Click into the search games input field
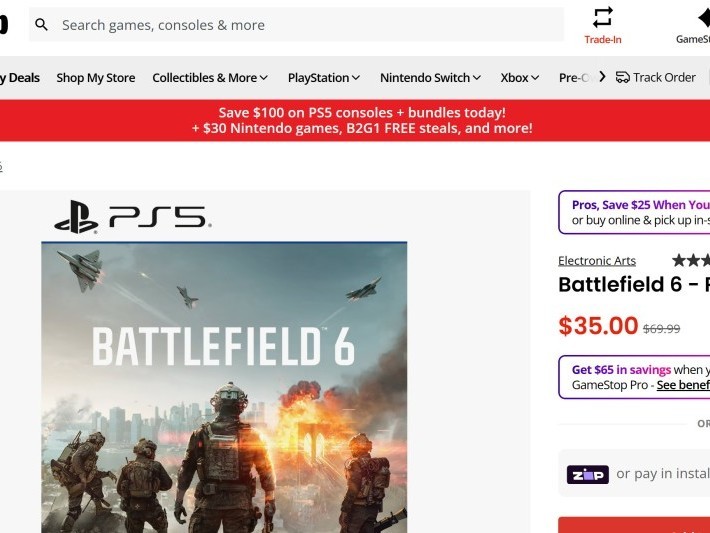This screenshot has width=710, height=533. coord(300,25)
